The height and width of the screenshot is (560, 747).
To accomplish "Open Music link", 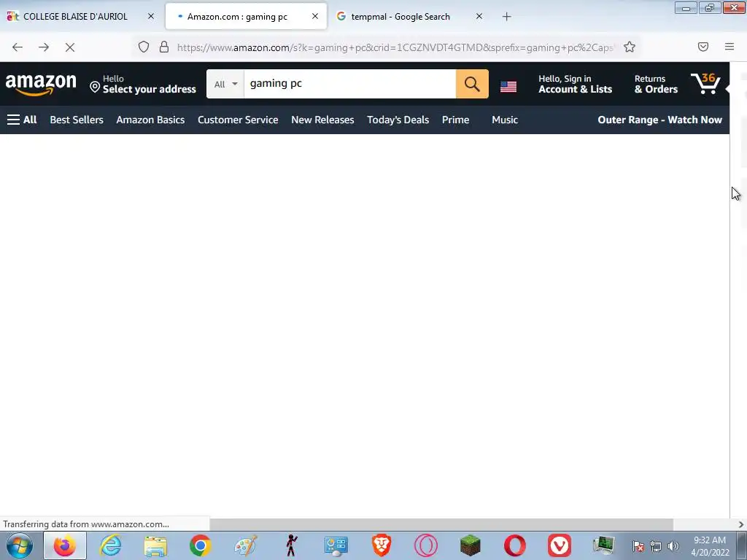I will point(505,120).
